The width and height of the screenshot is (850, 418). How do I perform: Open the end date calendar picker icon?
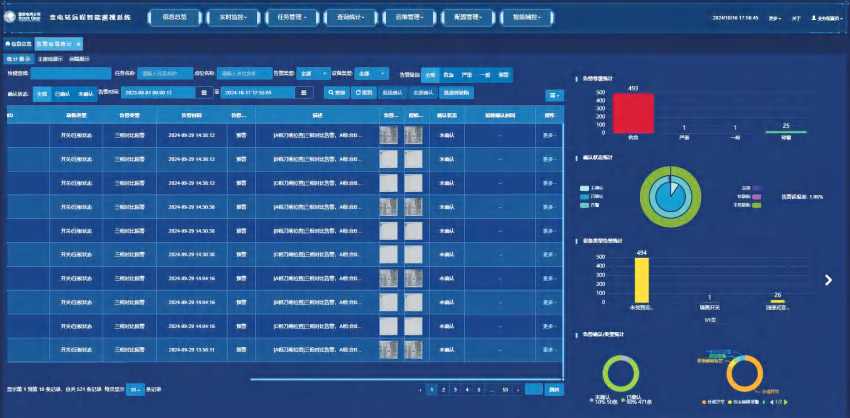pyautogui.click(x=307, y=93)
